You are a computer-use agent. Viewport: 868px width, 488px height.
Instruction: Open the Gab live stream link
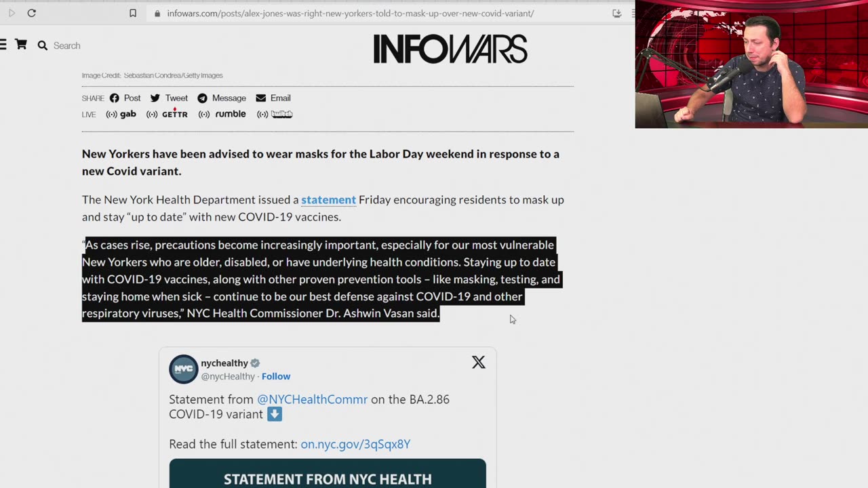coord(121,114)
